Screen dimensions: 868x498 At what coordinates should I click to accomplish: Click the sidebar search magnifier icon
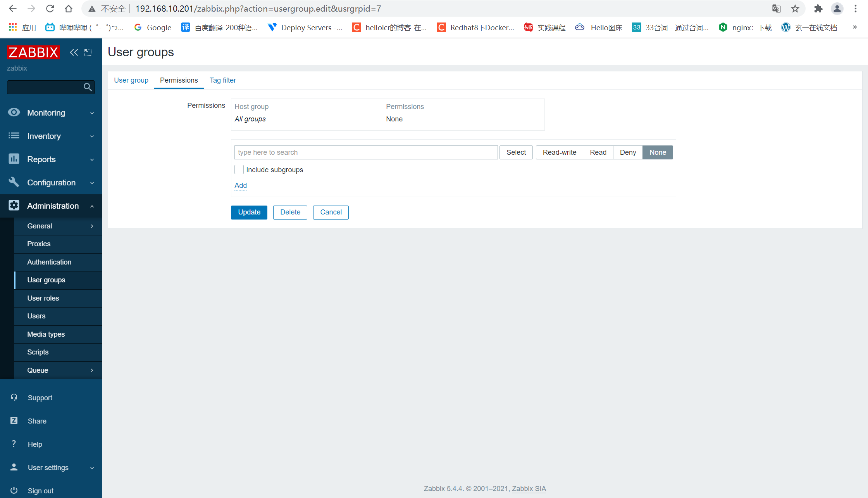click(x=88, y=87)
